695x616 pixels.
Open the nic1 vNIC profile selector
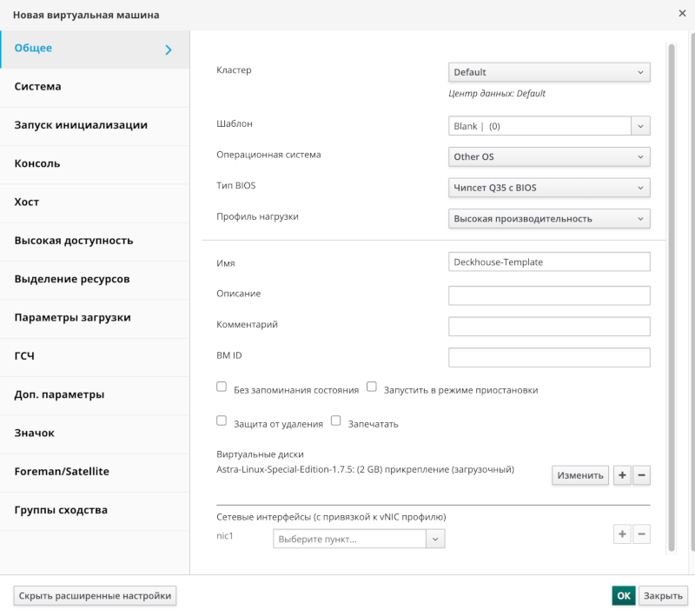[x=359, y=539]
